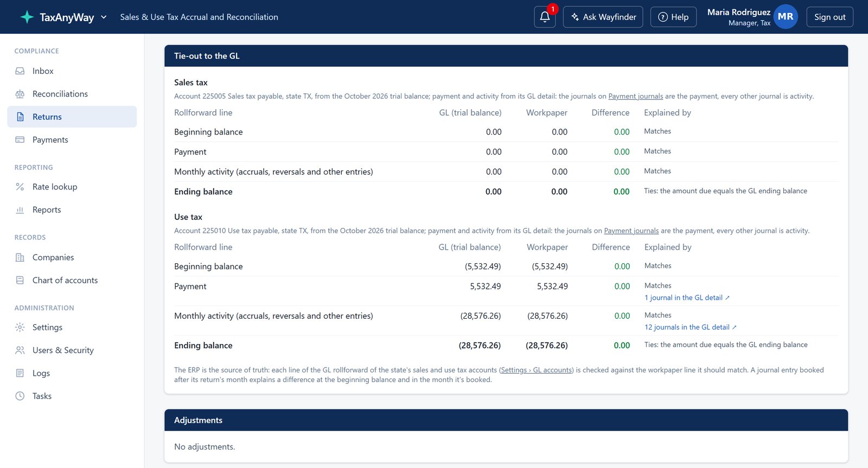Expand the TaxAnyWay app switcher chevron
Image resolution: width=868 pixels, height=468 pixels.
(104, 17)
